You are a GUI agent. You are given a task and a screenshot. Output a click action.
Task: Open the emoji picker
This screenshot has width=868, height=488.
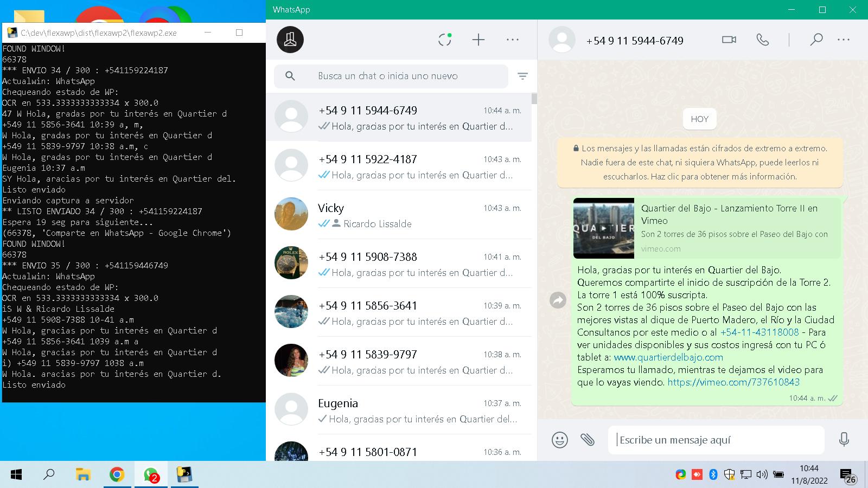click(x=560, y=439)
